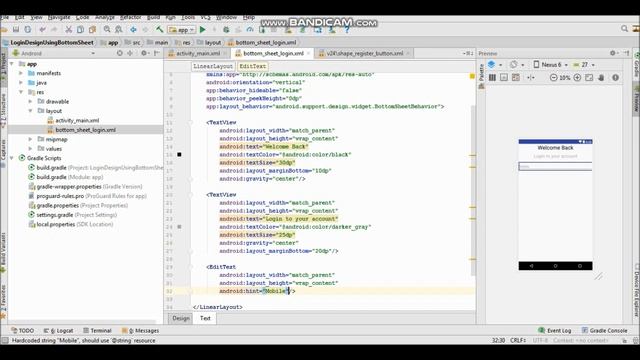
Task: Collapse the Gradle Scripts node
Action: pyautogui.click(x=12, y=158)
